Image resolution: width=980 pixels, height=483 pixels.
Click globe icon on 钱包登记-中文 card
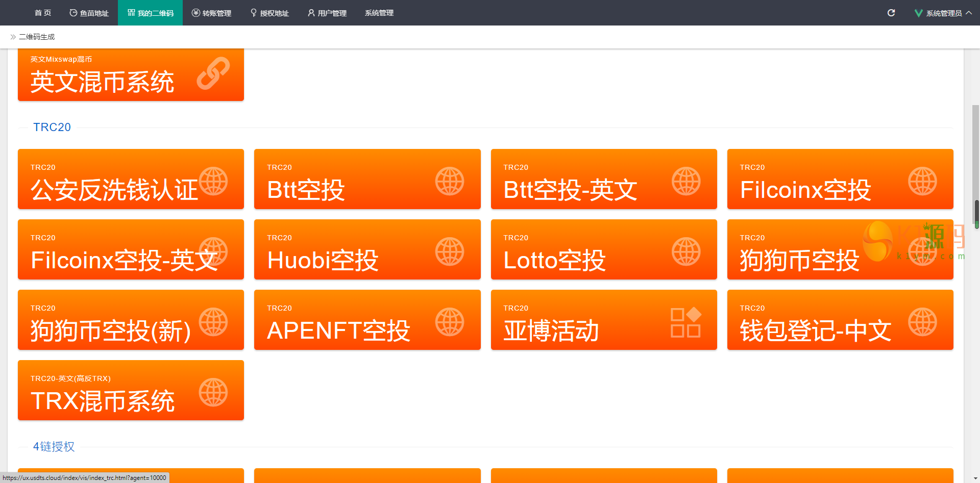coord(922,322)
